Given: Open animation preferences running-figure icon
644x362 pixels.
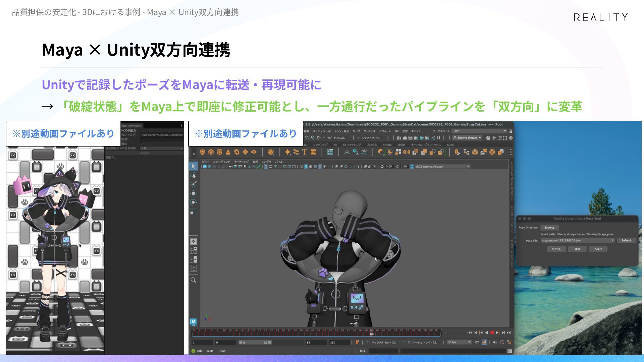Looking at the screenshot, I should pyautogui.click(x=509, y=342).
